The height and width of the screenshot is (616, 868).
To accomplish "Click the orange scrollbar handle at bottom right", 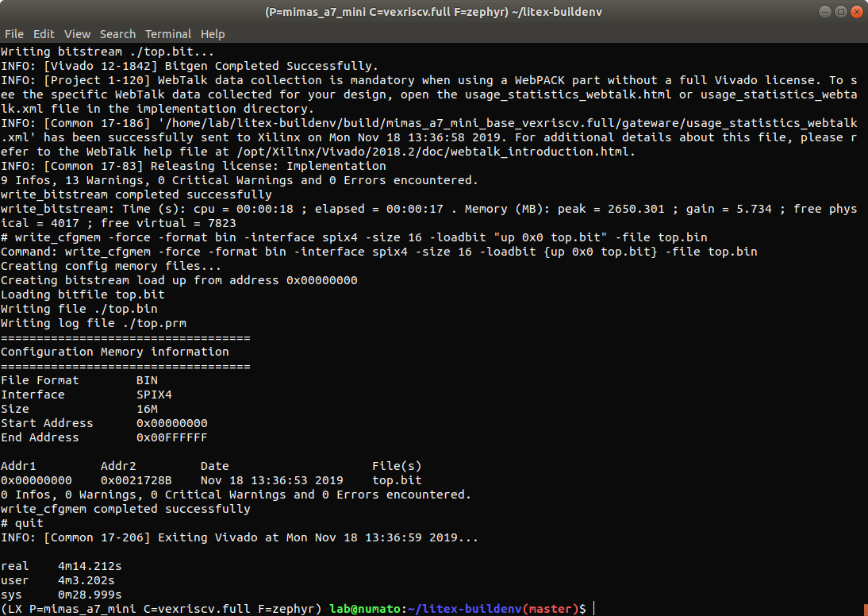I will pos(863,610).
